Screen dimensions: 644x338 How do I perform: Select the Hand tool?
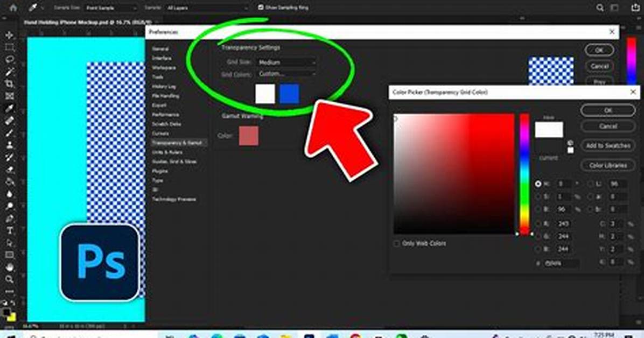click(x=10, y=267)
